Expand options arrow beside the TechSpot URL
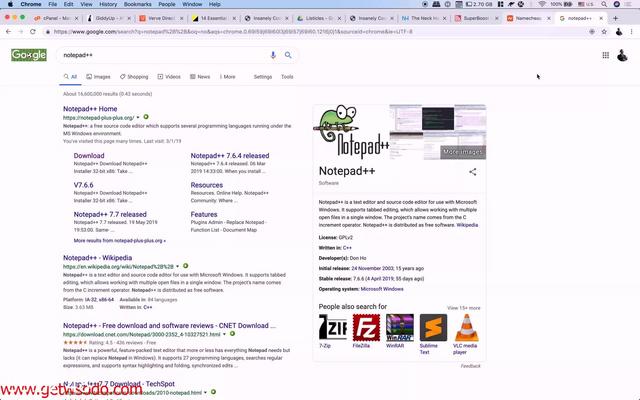The width and height of the screenshot is (640, 400). (x=205, y=393)
